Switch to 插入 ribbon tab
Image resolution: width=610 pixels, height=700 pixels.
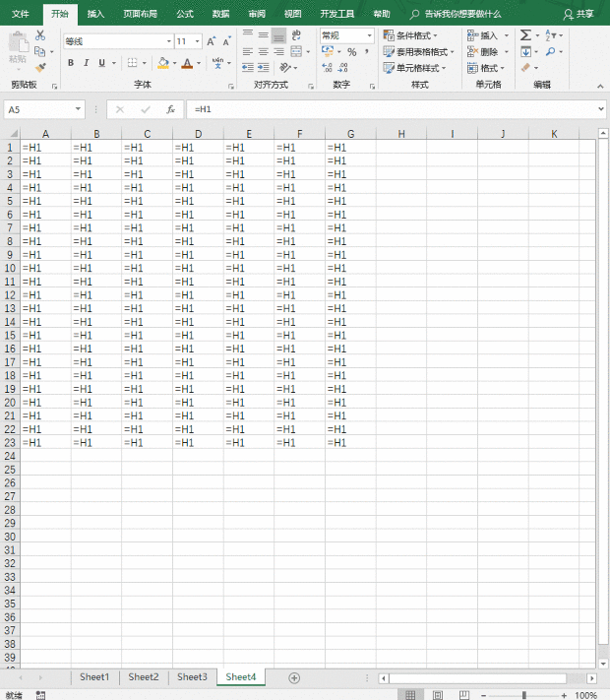tap(95, 14)
